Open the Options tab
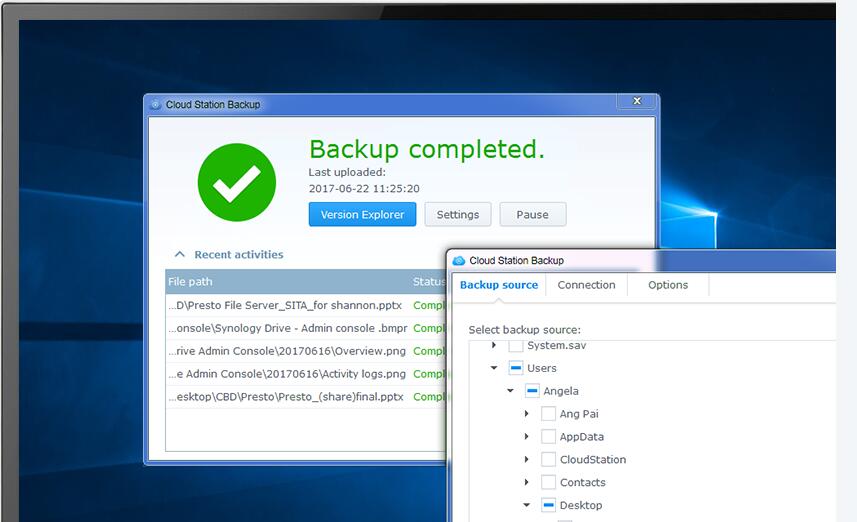 click(667, 285)
